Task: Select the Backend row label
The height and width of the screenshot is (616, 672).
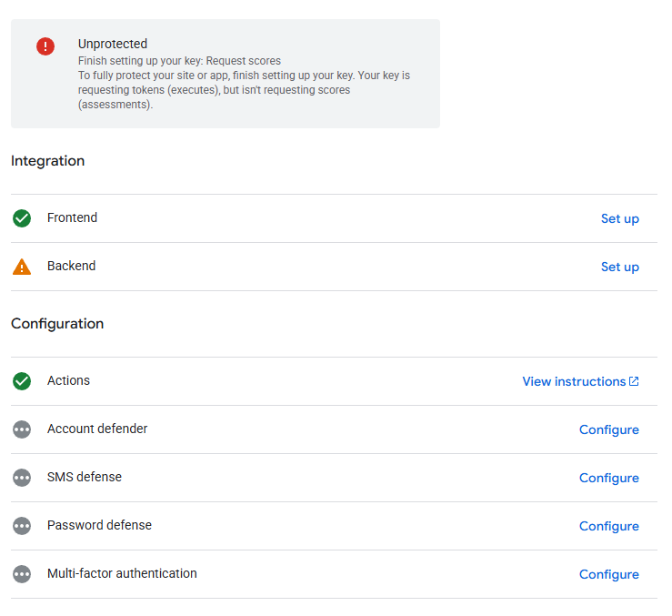Action: [71, 266]
